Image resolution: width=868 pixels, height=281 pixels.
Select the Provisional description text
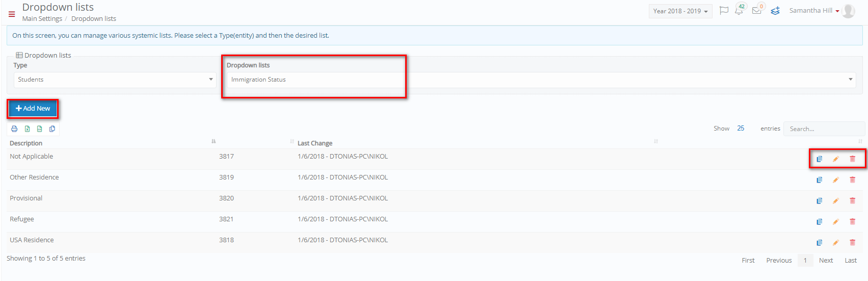click(26, 198)
